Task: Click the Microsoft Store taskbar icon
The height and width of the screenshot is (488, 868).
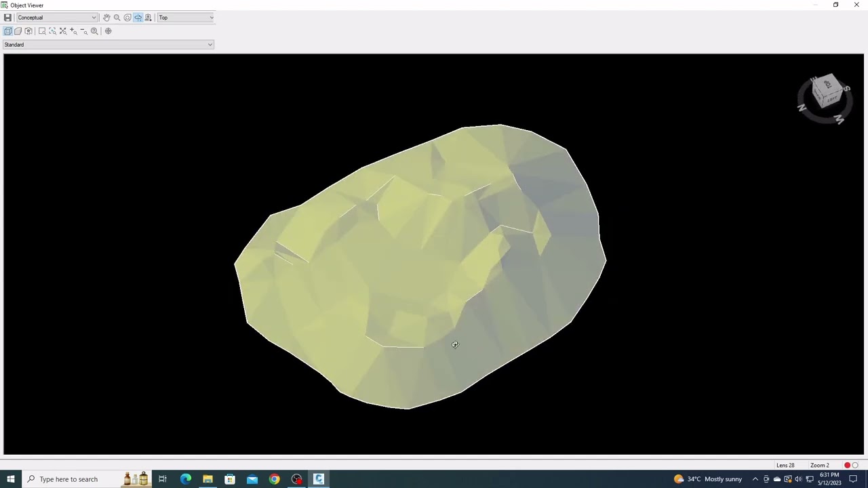Action: tap(230, 479)
